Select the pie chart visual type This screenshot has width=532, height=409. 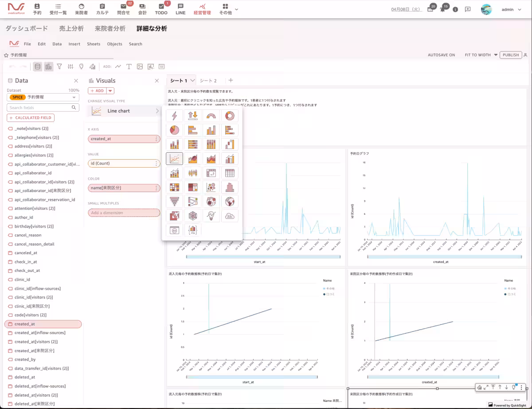click(174, 130)
